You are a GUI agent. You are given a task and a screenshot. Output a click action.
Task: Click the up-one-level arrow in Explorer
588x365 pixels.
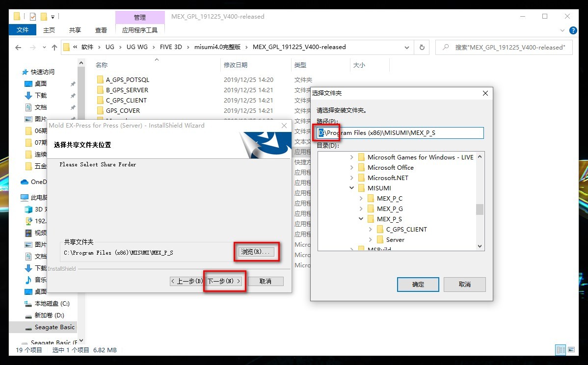[54, 47]
